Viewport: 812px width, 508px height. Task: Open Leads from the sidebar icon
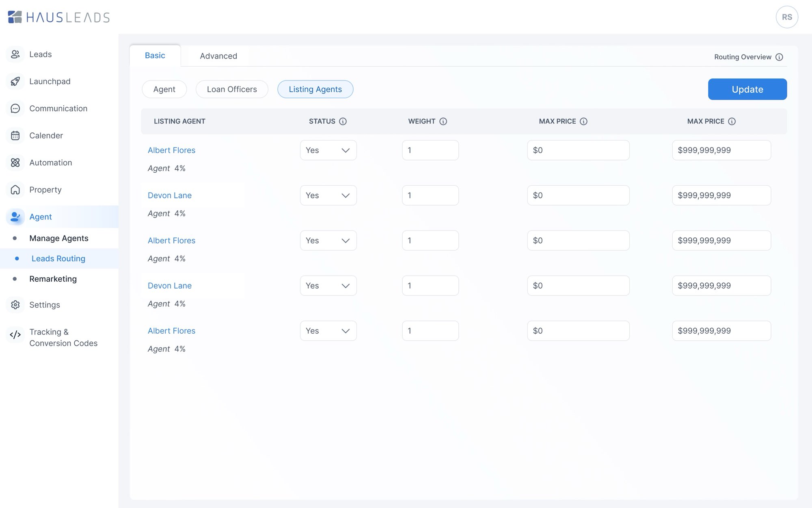15,54
